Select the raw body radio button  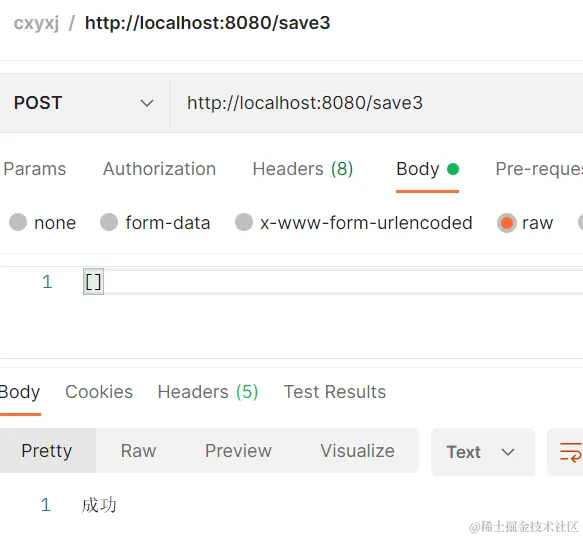point(506,223)
